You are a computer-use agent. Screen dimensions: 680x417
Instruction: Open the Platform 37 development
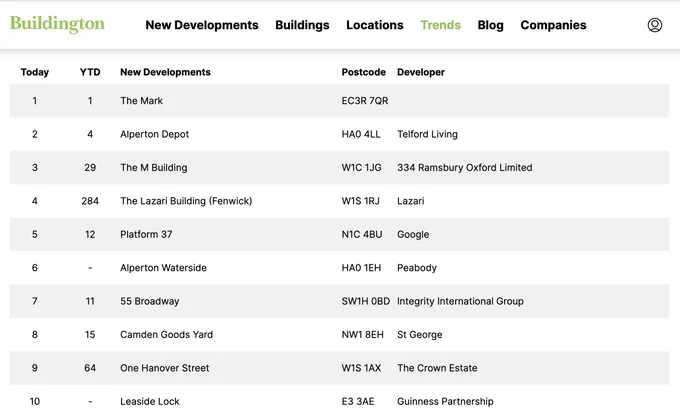(x=146, y=234)
